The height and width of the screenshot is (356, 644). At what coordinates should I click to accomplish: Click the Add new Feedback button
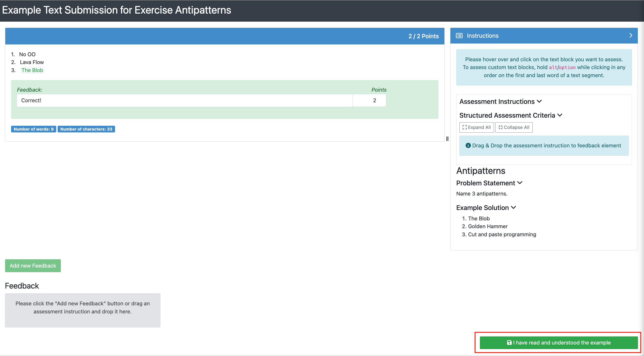click(33, 265)
